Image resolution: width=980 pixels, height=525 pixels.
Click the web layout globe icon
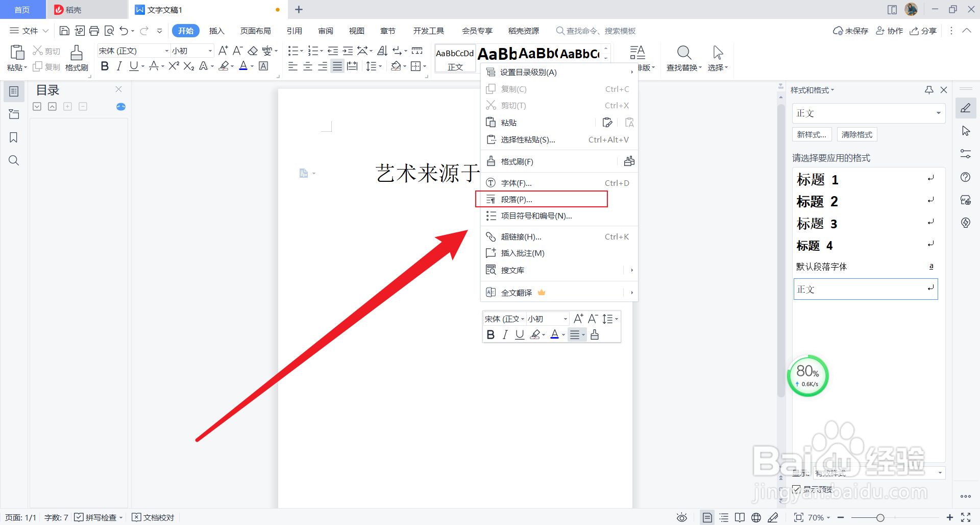point(756,517)
